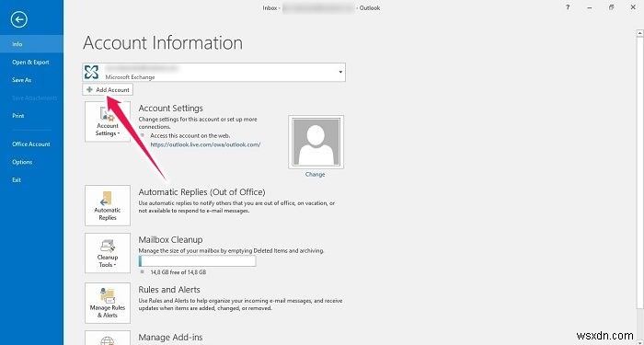Open Manage Rules & Alerts
Image resolution: width=644 pixels, height=345 pixels.
point(108,303)
